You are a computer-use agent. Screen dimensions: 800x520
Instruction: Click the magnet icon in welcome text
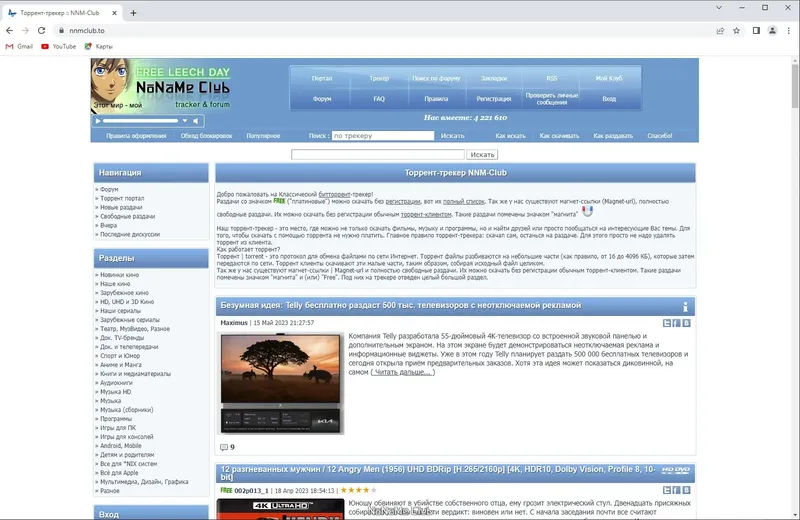588,211
